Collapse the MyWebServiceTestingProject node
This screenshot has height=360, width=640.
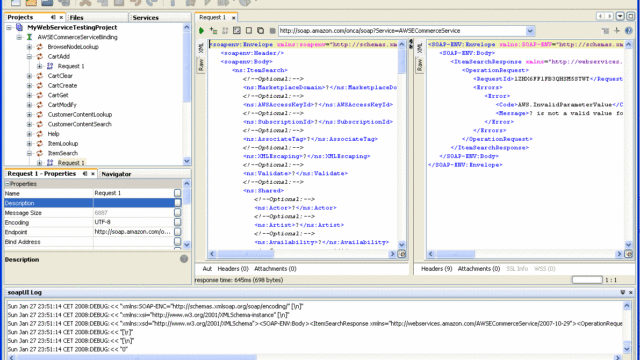point(9,27)
